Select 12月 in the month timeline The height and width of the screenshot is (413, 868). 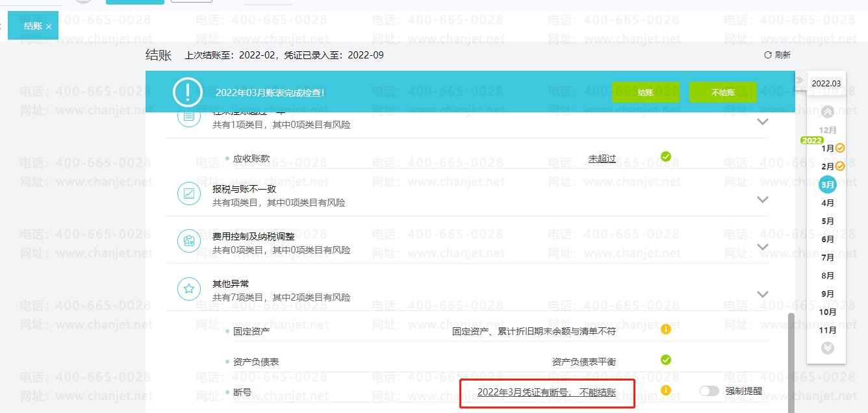(x=828, y=130)
